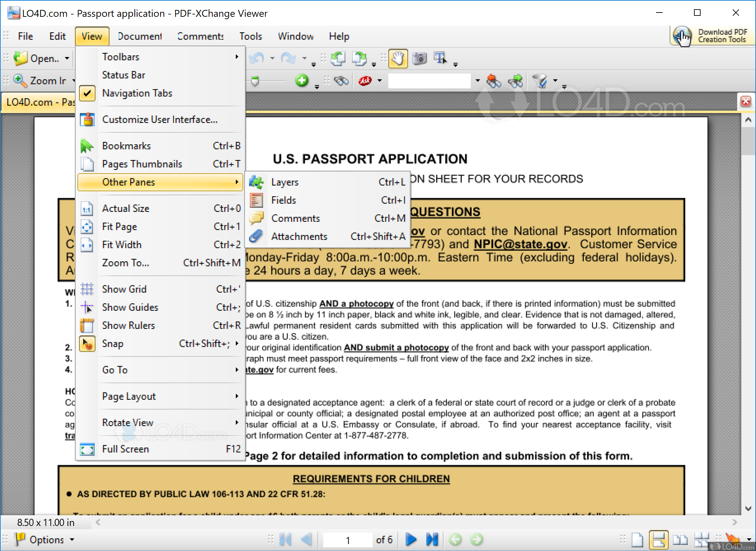Viewport: 756px width, 551px height.
Task: Select the Text Select tool
Action: pyautogui.click(x=440, y=58)
